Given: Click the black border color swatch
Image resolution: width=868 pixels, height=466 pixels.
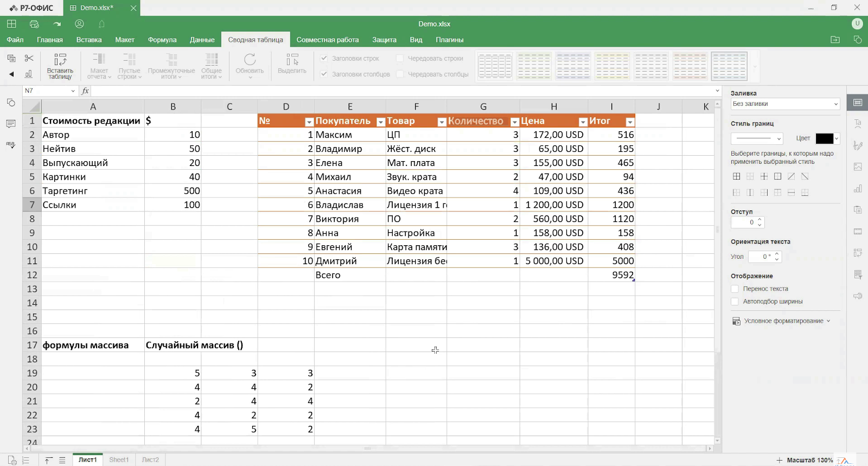Looking at the screenshot, I should [x=824, y=139].
